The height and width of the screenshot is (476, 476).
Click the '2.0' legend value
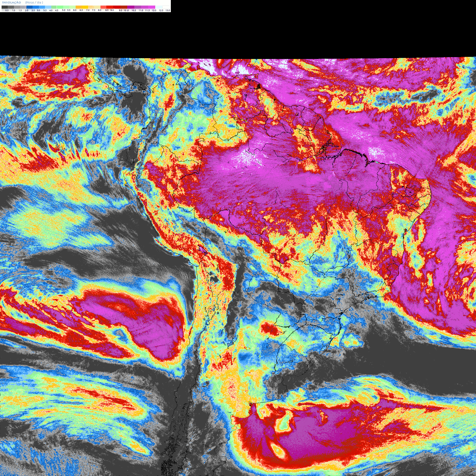27,10
